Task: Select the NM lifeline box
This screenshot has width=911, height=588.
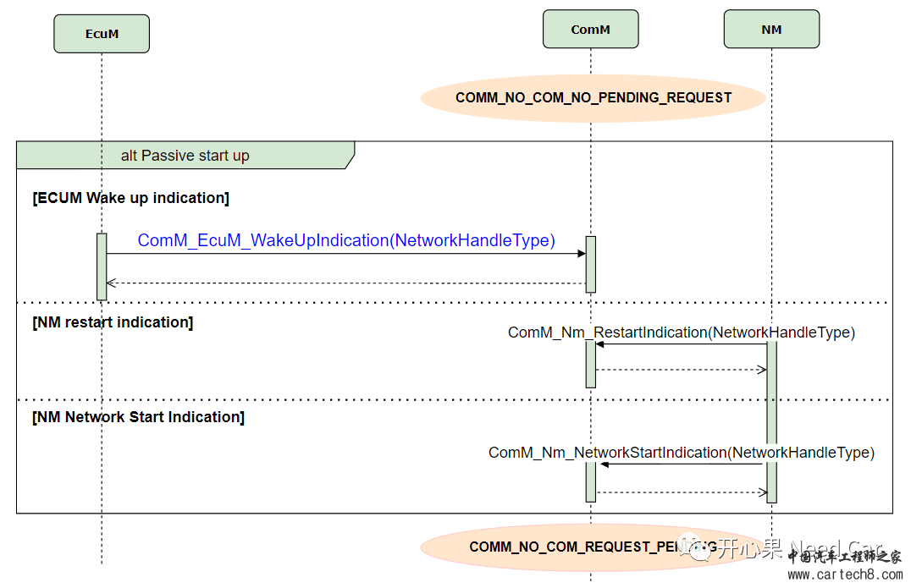Action: click(771, 29)
